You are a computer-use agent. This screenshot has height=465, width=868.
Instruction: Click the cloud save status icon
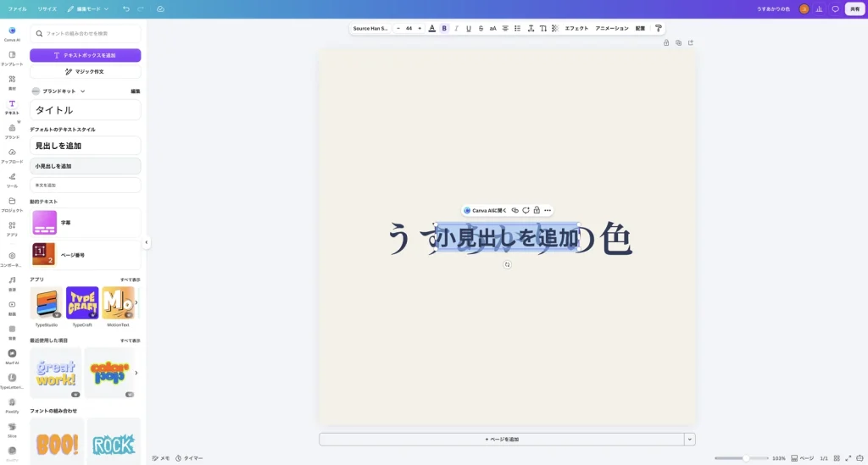(x=160, y=8)
